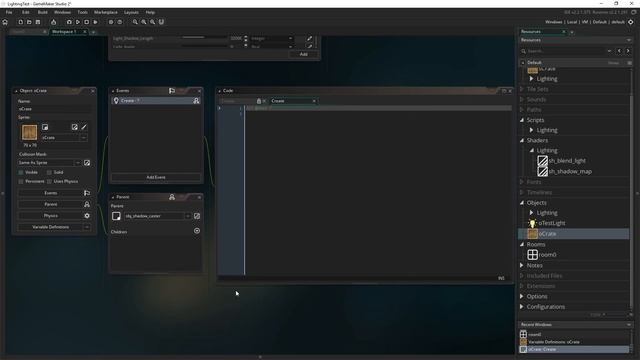Click the oCrate sprite thumbnail preview
640x360 pixels.
pyautogui.click(x=29, y=133)
